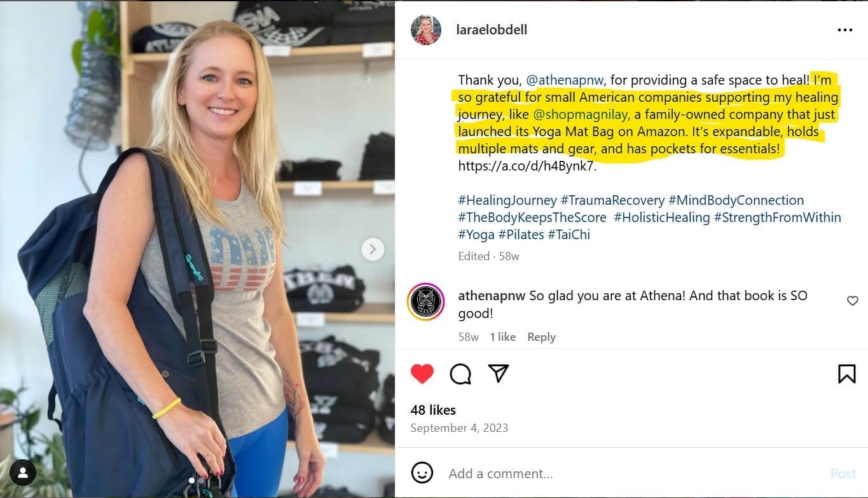
Task: Advance to the next photo in the carousel
Action: pyautogui.click(x=373, y=249)
